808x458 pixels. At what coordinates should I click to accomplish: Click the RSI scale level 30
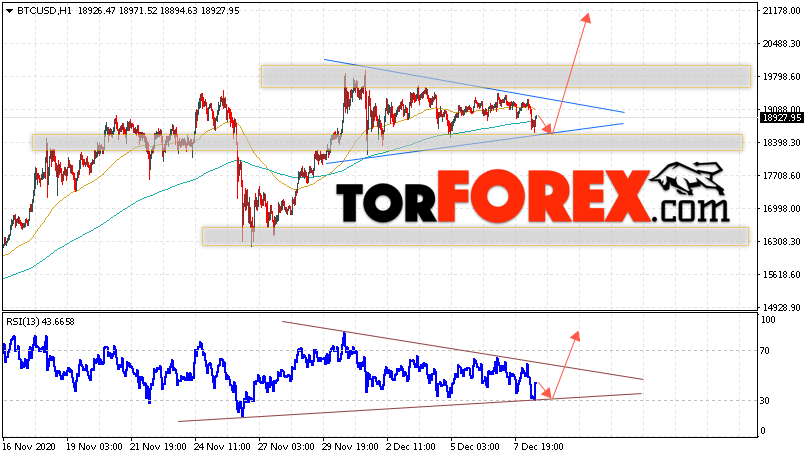point(765,401)
